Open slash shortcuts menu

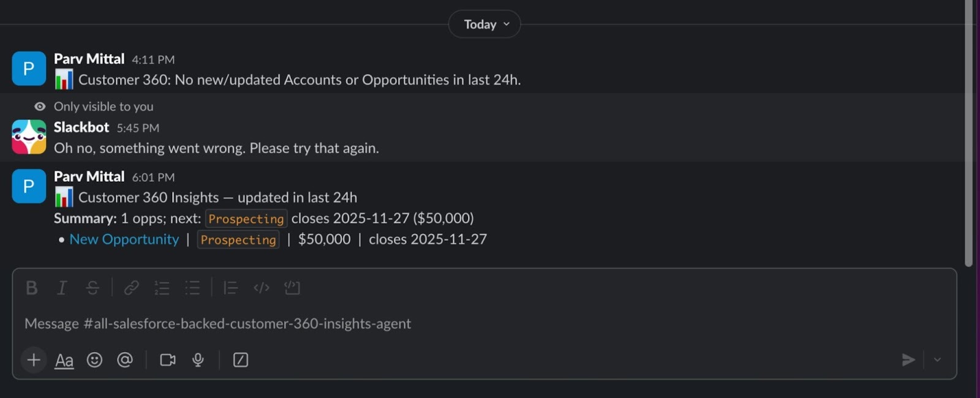(x=241, y=360)
